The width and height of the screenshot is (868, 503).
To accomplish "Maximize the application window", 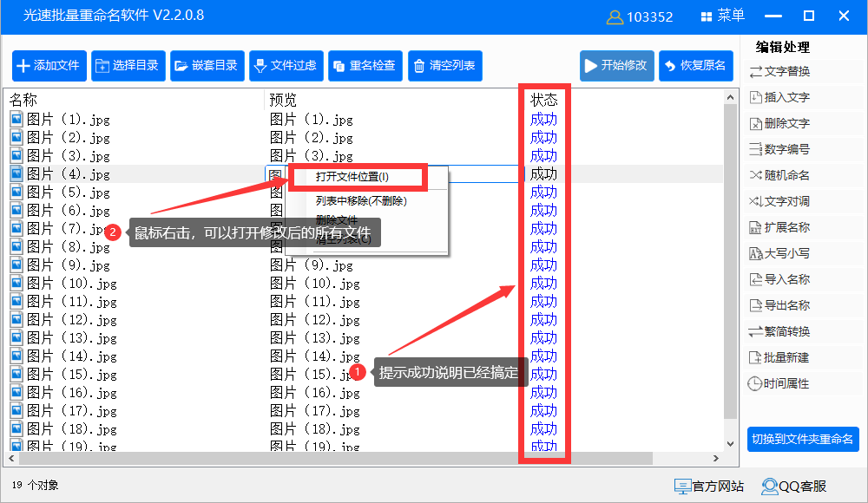I will pyautogui.click(x=809, y=16).
